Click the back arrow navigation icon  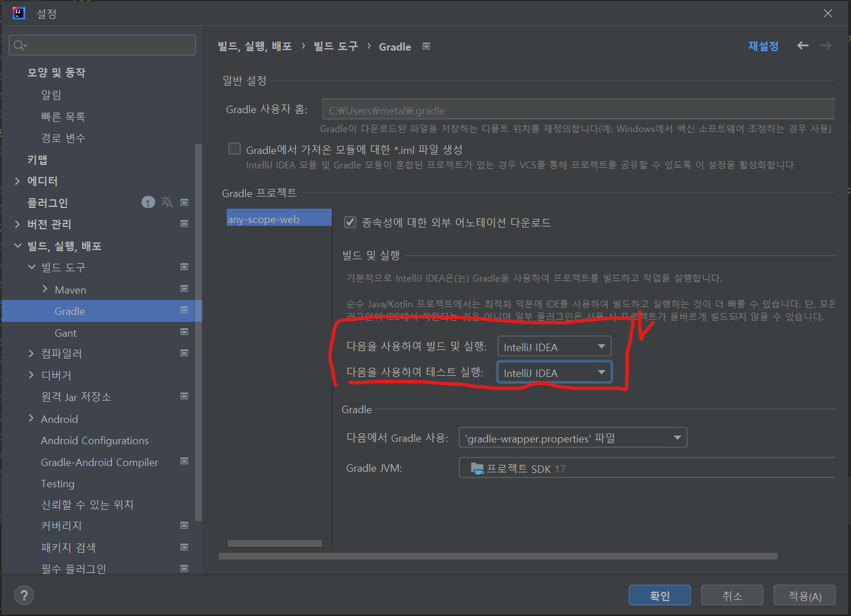[x=803, y=45]
